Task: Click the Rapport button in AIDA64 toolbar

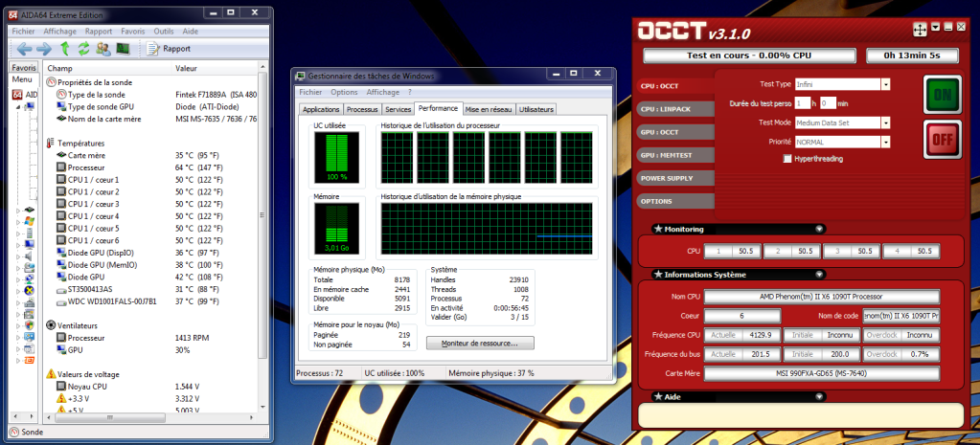Action: pyautogui.click(x=169, y=48)
